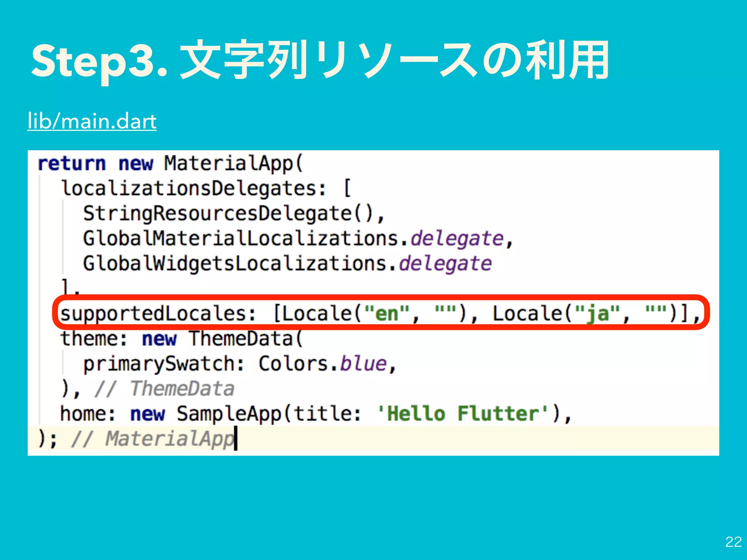Click the 'Hello Flutter' string literal
Viewport: 747px width, 560px height.
tap(462, 413)
